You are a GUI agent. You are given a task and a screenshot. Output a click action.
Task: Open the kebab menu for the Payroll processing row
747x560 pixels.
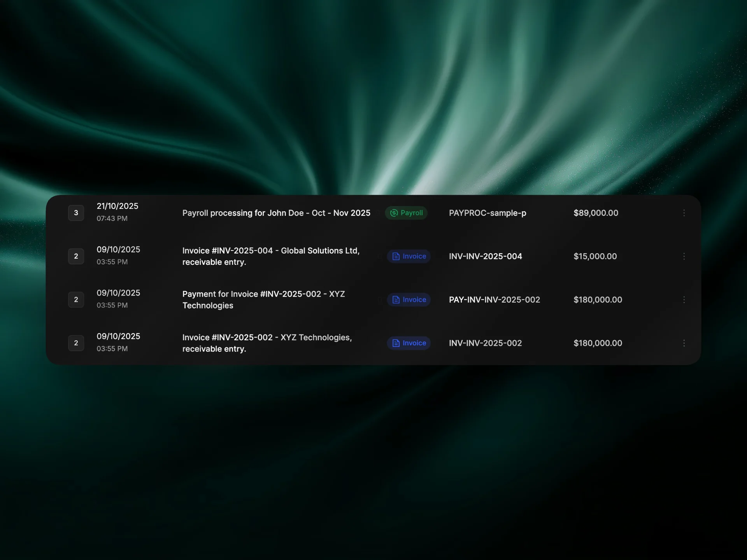tap(684, 213)
